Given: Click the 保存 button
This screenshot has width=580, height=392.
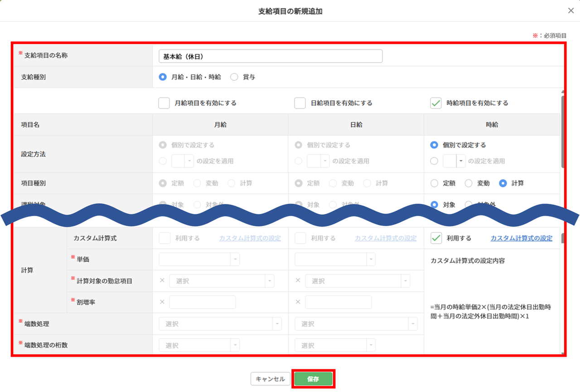Looking at the screenshot, I should [313, 379].
